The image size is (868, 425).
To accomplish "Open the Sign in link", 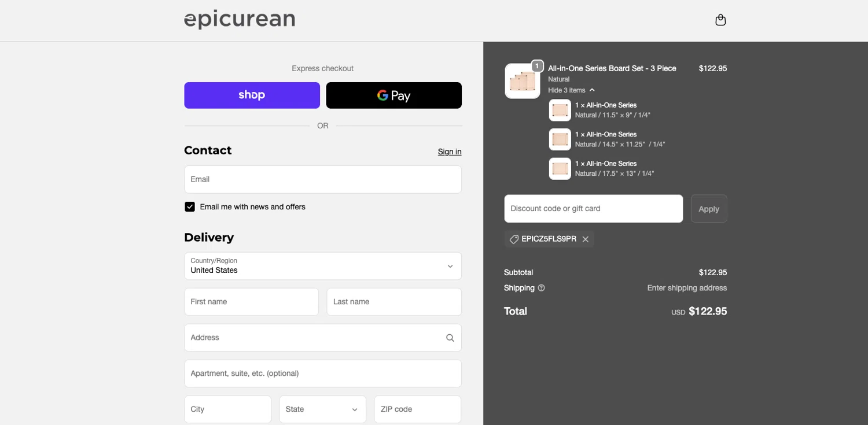I will point(450,151).
